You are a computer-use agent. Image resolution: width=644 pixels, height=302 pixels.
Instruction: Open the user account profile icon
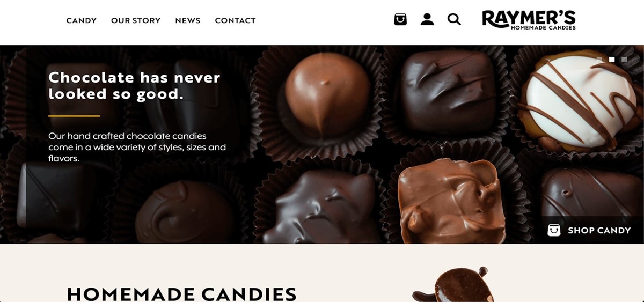point(427,20)
